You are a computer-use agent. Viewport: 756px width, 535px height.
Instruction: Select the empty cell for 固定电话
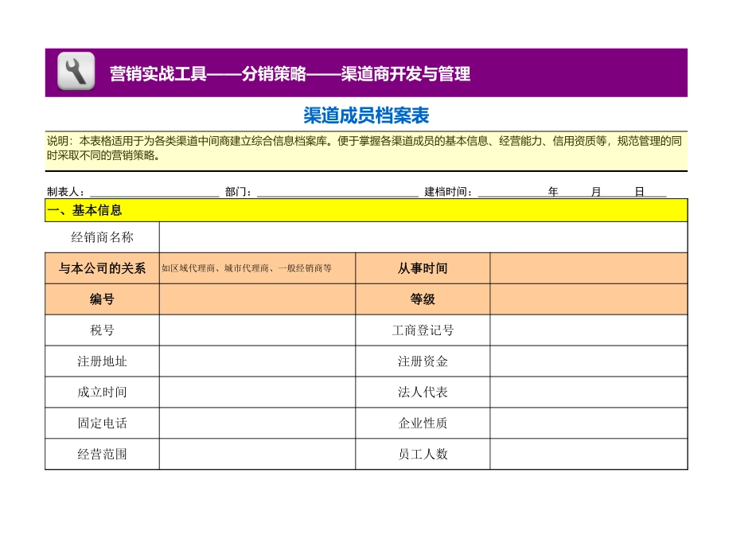click(x=257, y=424)
